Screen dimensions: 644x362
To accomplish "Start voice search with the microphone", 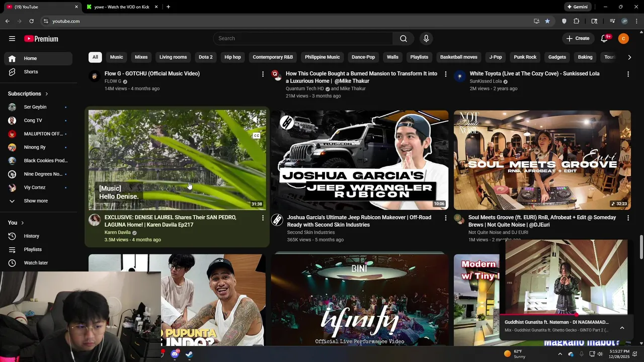I will point(426,39).
